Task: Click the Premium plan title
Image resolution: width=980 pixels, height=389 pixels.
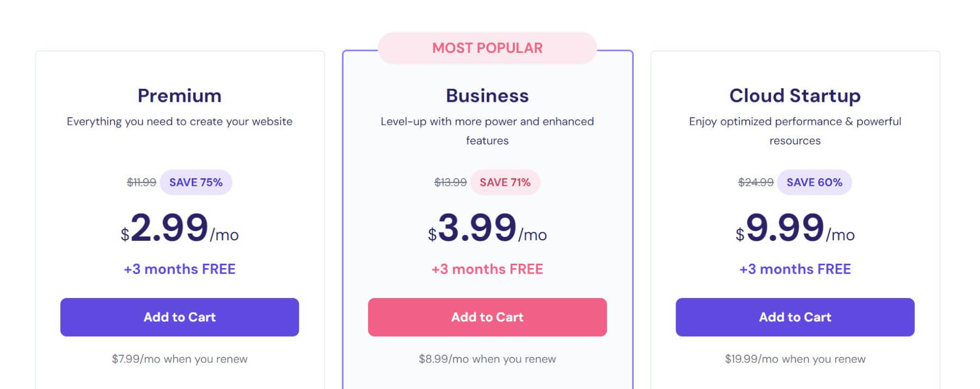Action: tap(180, 96)
